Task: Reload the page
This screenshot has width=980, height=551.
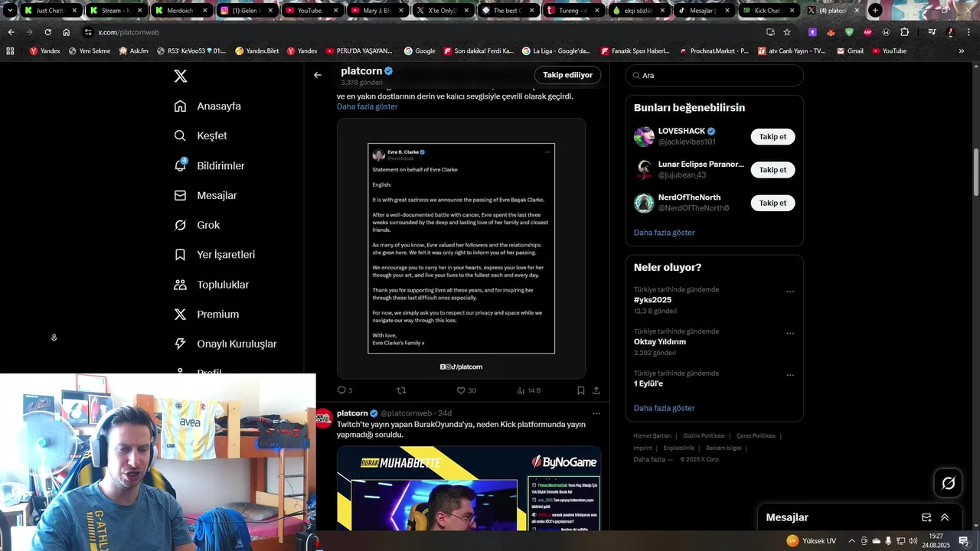Action: [47, 32]
